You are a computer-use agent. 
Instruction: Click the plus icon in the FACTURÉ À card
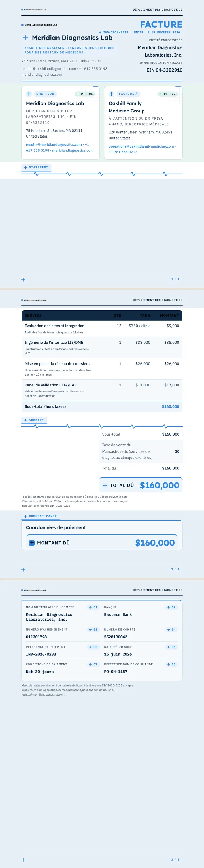point(112,94)
